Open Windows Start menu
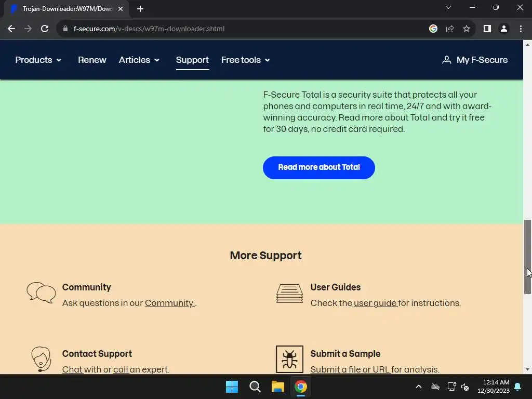532x399 pixels. coord(232,387)
